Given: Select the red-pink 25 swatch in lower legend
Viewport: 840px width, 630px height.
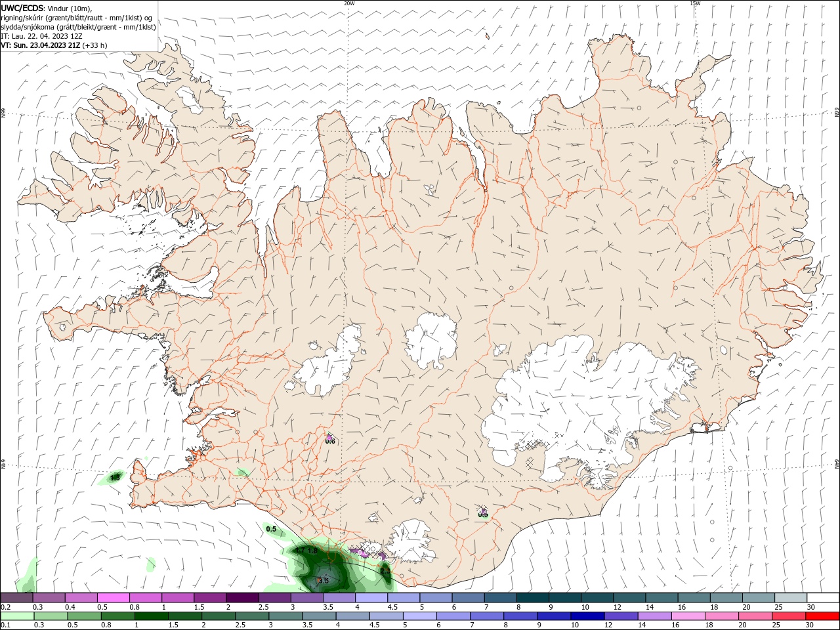Looking at the screenshot, I should (789, 616).
